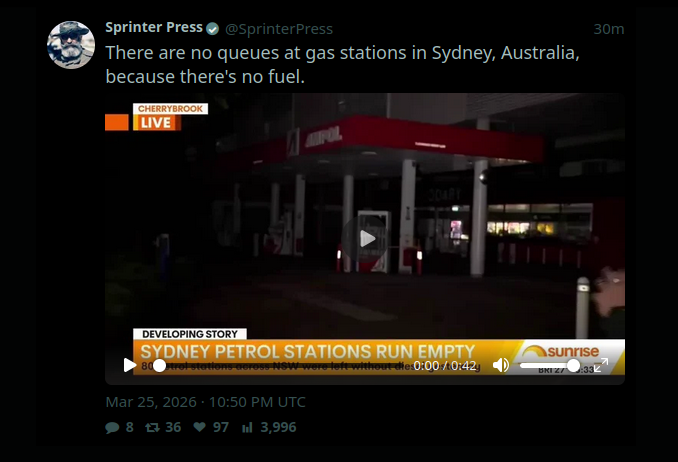678x462 pixels.
Task: Open the Sprinter Press profile avatar
Action: (71, 45)
